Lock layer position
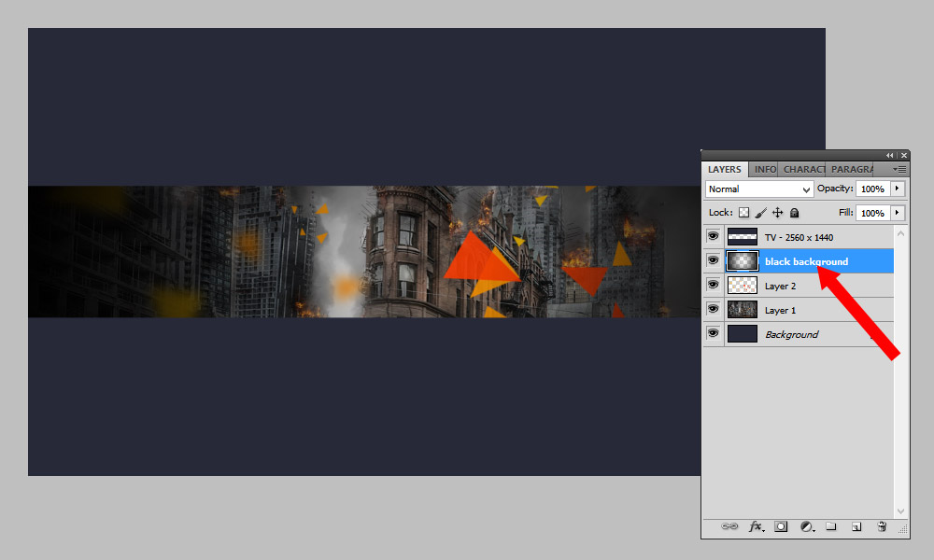 (x=777, y=213)
